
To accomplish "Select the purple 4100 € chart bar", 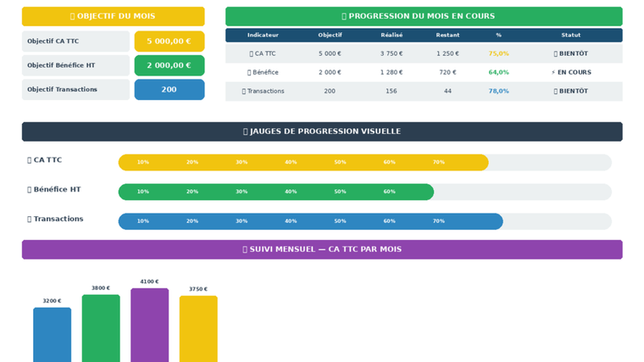I will point(149,326).
